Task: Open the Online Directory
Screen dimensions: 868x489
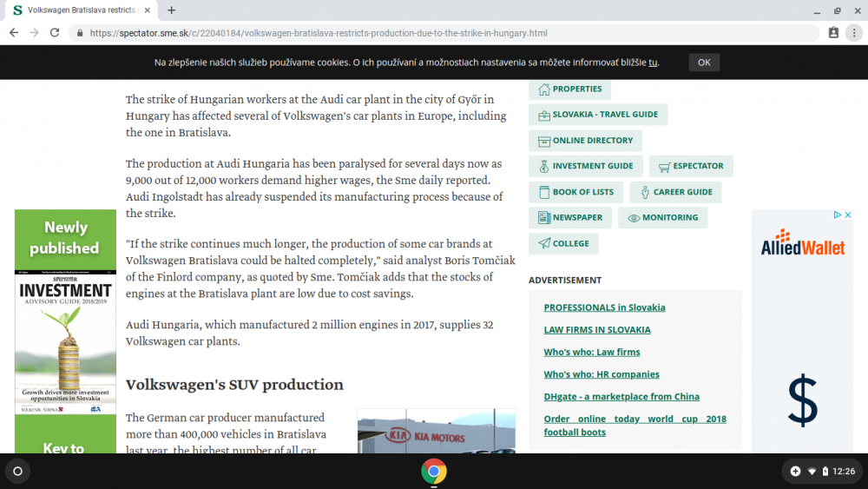Action: pyautogui.click(x=585, y=141)
